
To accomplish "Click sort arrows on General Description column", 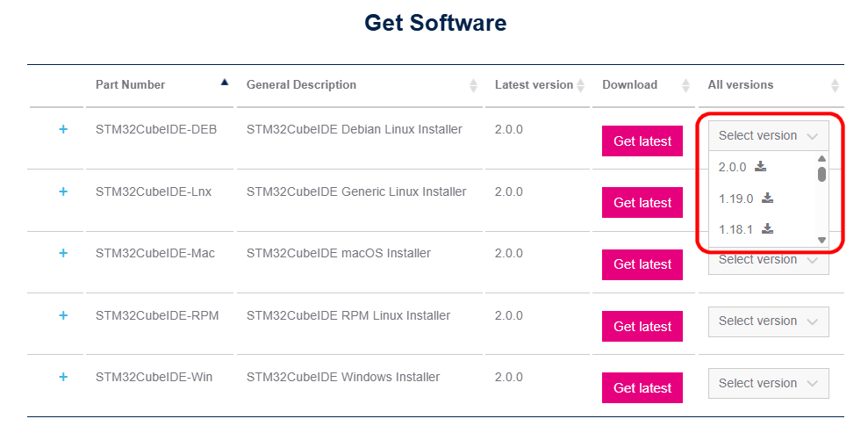I will 474,85.
